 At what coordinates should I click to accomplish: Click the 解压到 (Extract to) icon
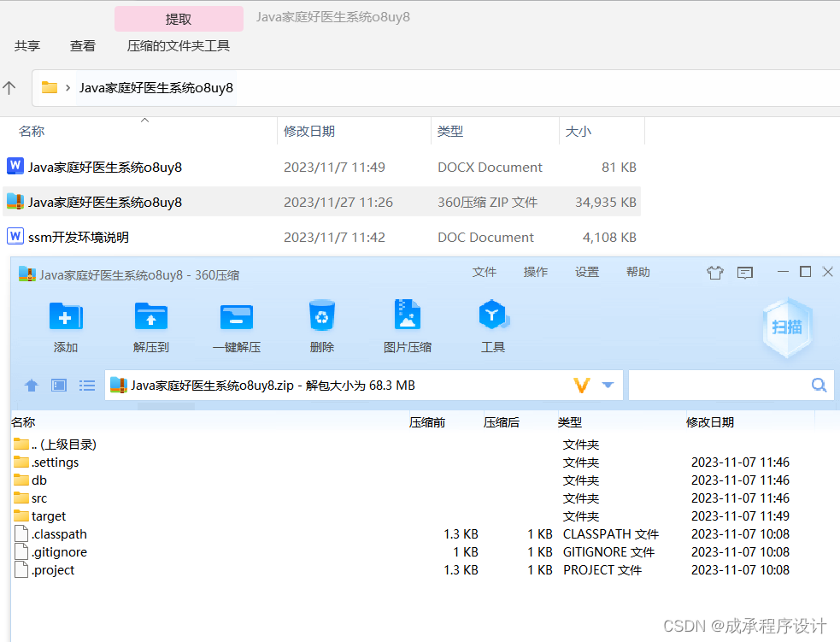click(151, 316)
